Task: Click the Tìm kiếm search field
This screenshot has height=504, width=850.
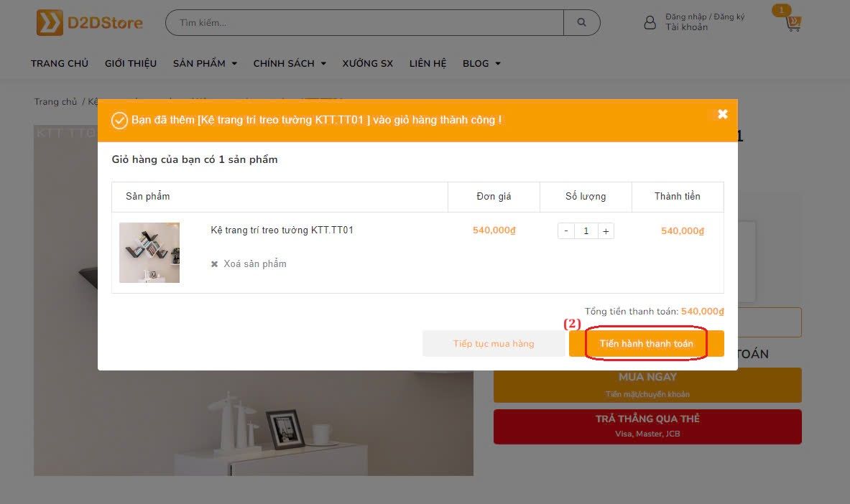Action: point(364,23)
